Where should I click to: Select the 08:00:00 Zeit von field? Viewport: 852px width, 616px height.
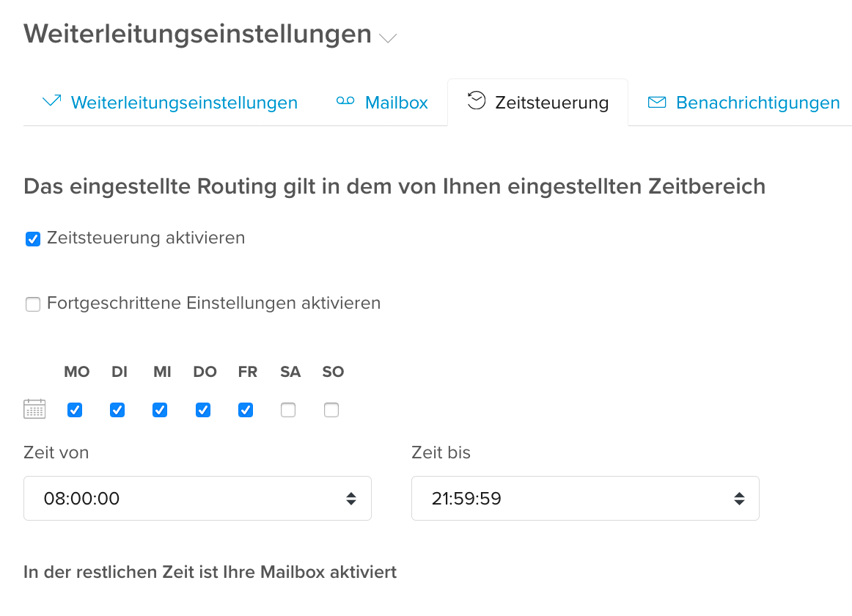point(197,499)
